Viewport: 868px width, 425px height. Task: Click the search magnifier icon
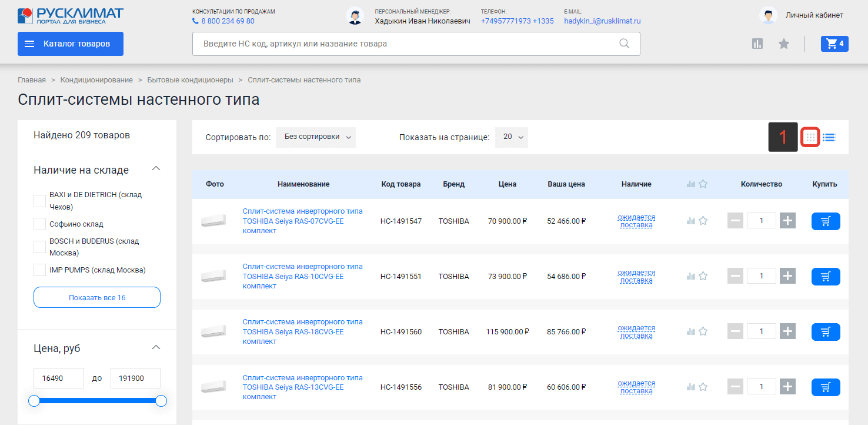[x=624, y=44]
